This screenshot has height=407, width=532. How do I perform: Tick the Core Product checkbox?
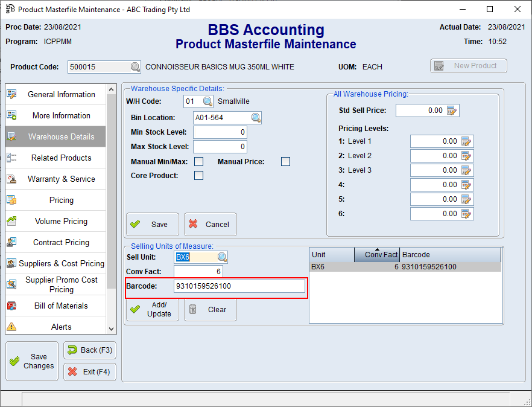[x=198, y=176]
